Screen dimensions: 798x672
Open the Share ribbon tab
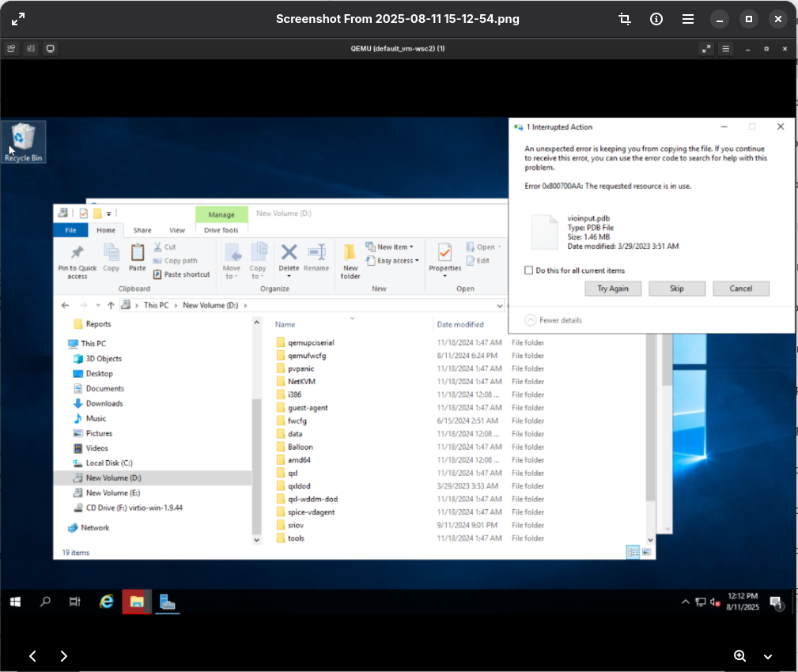point(142,230)
